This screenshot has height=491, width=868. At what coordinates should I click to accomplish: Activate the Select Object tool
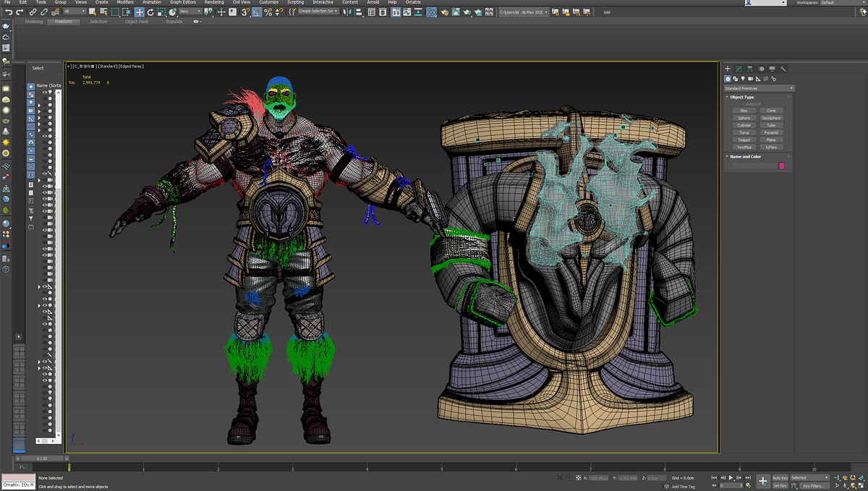tap(92, 12)
